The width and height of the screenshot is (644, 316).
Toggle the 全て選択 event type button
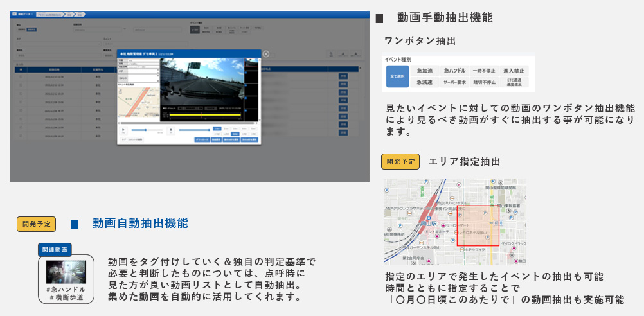398,76
